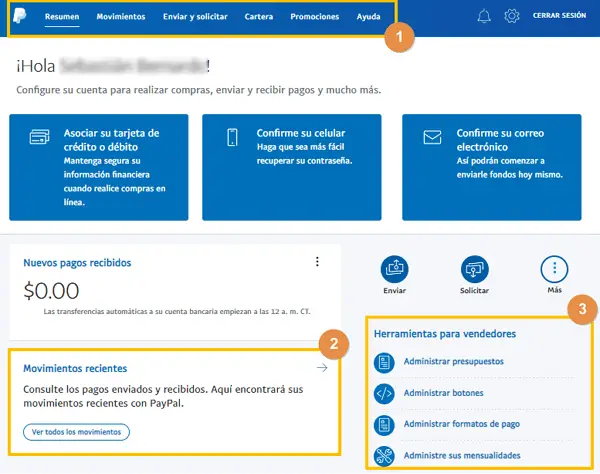
Task: Open Administre sus mensualidades link
Action: click(462, 455)
